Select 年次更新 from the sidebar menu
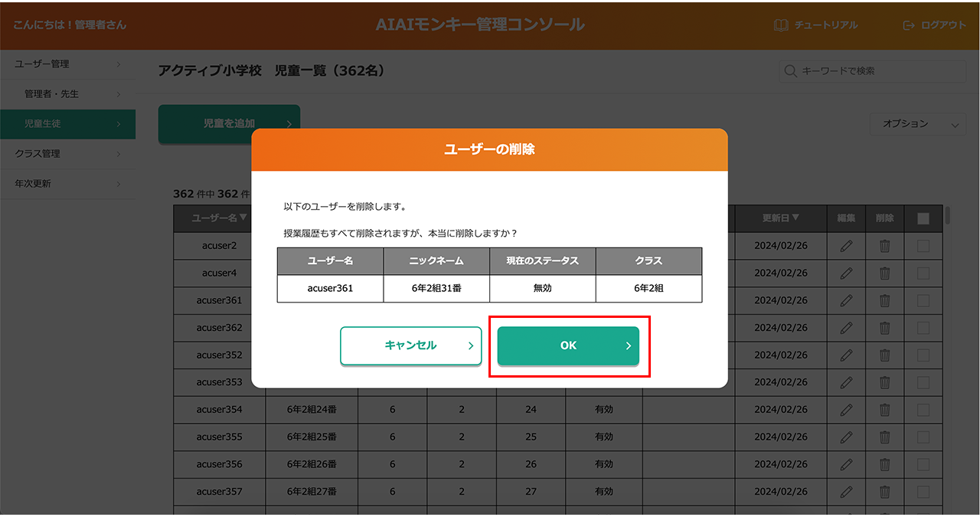 [67, 184]
